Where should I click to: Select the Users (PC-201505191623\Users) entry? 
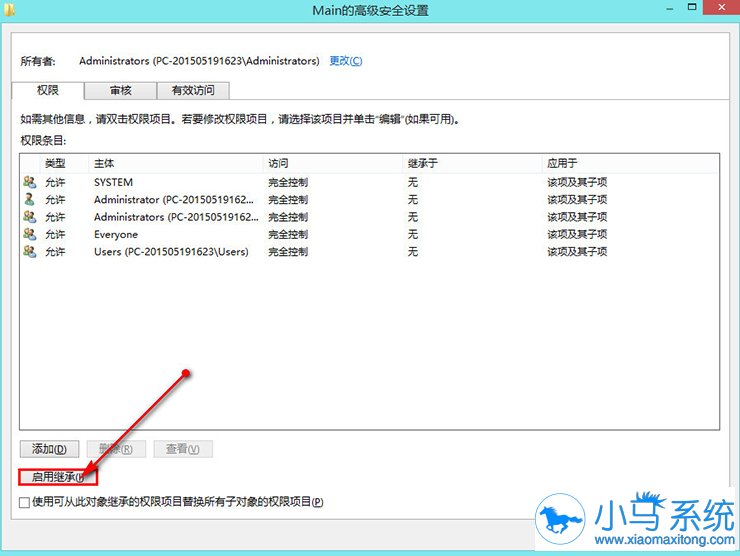pyautogui.click(x=171, y=252)
